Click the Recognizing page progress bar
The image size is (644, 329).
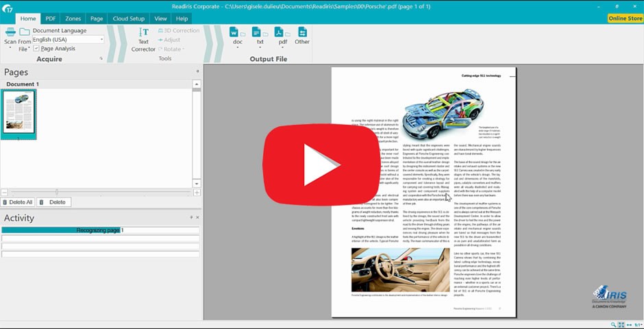click(100, 230)
